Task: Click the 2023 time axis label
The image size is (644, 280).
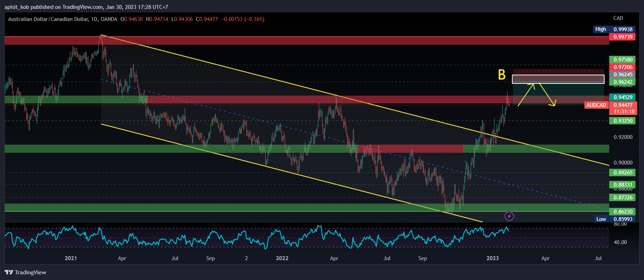Action: [492, 258]
